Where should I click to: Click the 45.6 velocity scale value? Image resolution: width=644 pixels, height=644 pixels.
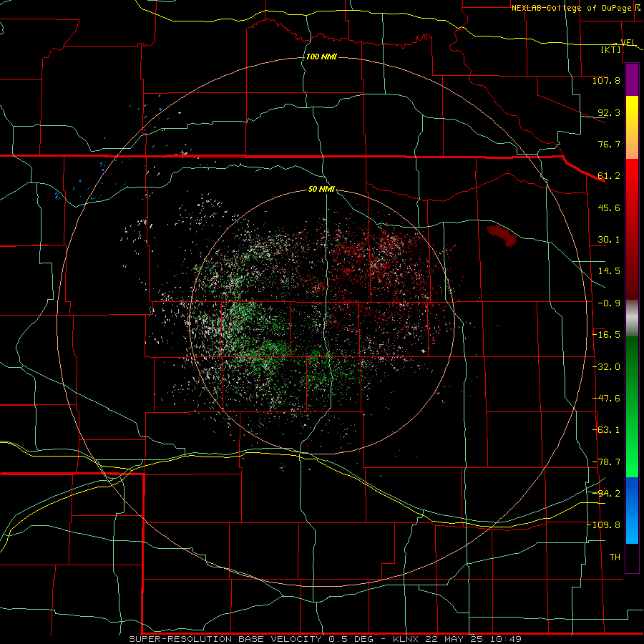(x=609, y=208)
